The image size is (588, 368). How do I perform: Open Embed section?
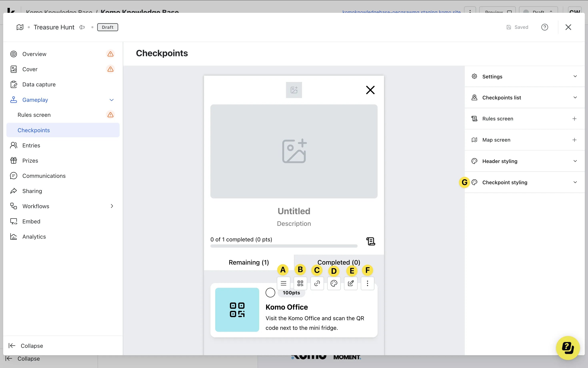[x=63, y=221]
